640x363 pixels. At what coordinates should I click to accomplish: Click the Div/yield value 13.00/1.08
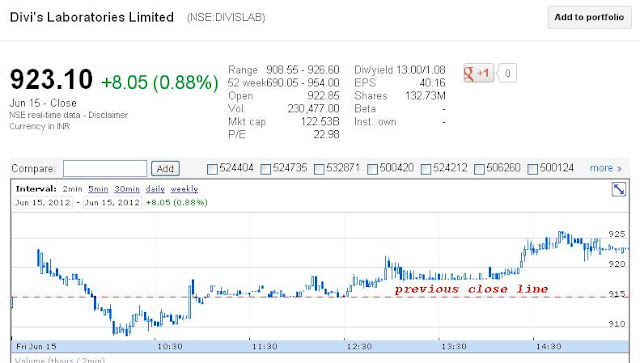tap(420, 70)
